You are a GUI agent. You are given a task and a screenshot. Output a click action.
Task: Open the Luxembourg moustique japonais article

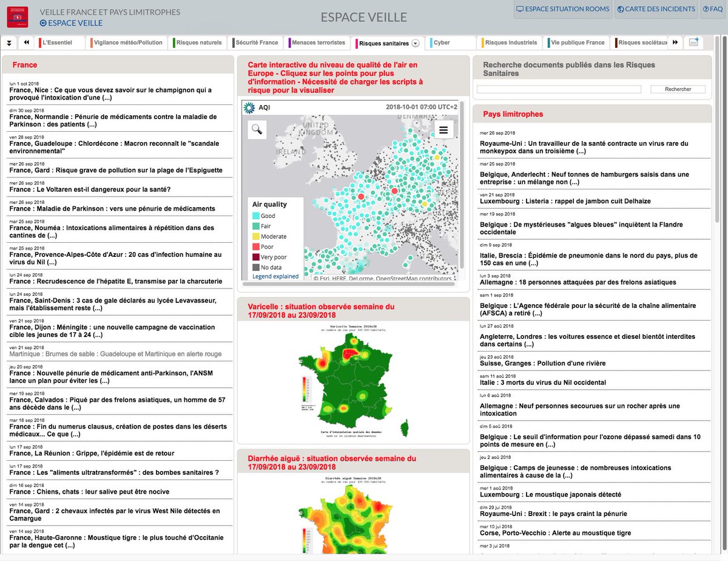pos(550,495)
